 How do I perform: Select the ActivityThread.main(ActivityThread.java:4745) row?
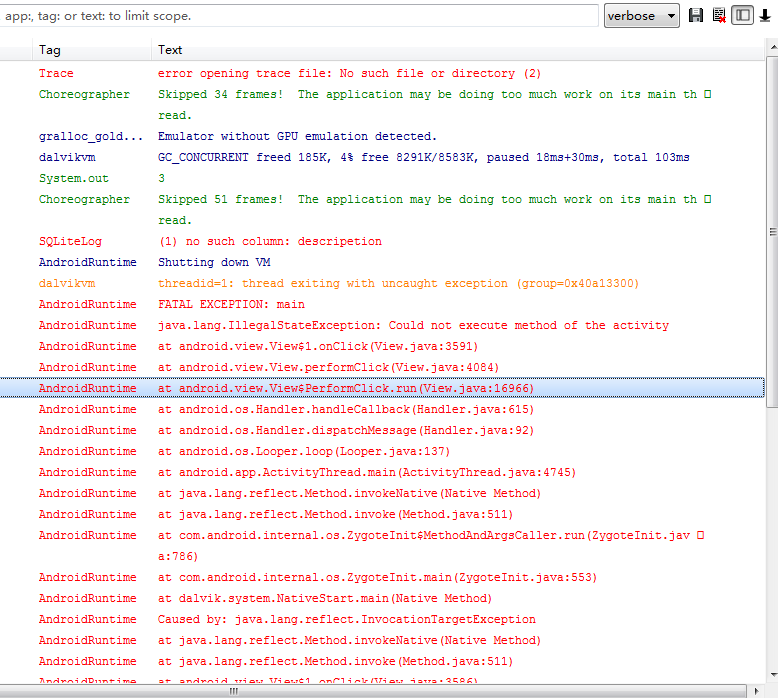(382, 472)
